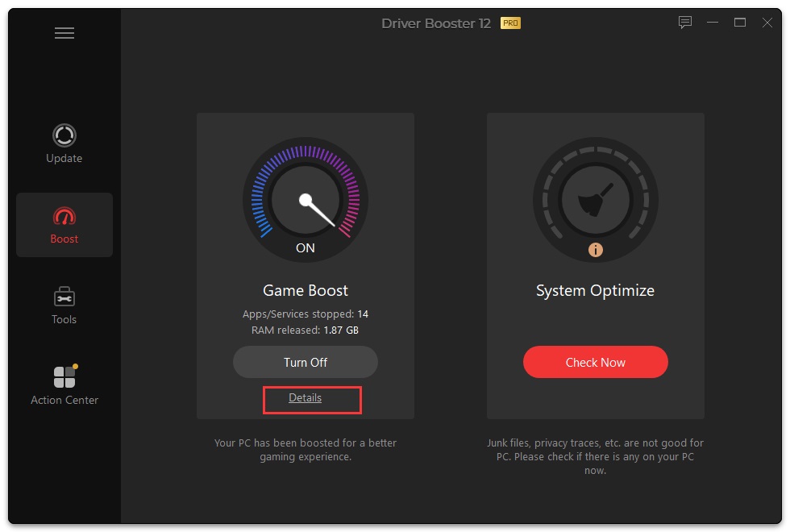The image size is (790, 532).
Task: Close the Driver Booster window
Action: click(x=767, y=23)
